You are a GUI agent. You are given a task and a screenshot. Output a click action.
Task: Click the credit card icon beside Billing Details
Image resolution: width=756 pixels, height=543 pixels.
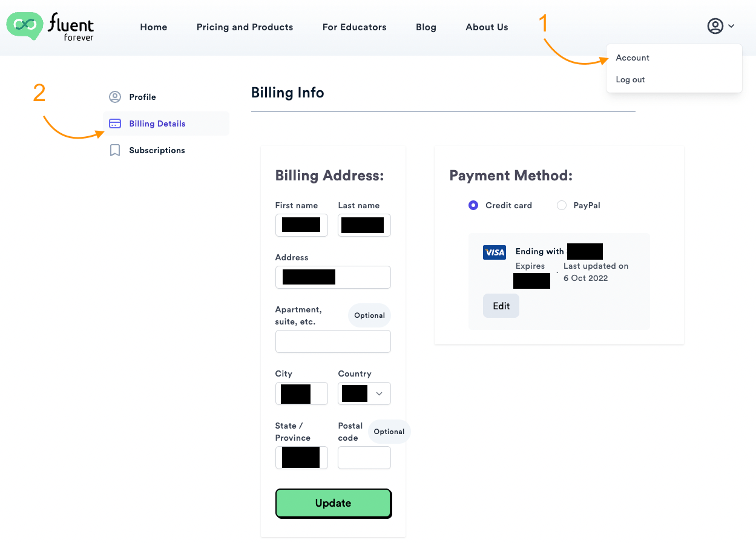point(115,123)
